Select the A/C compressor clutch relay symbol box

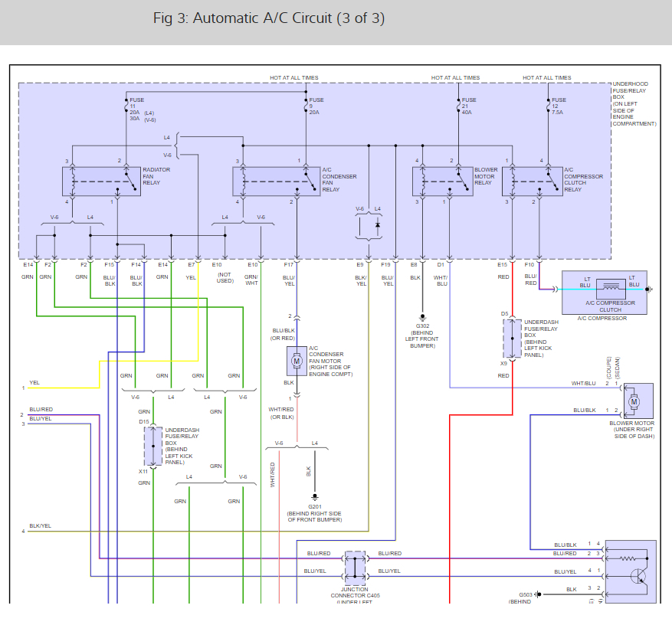coord(533,182)
